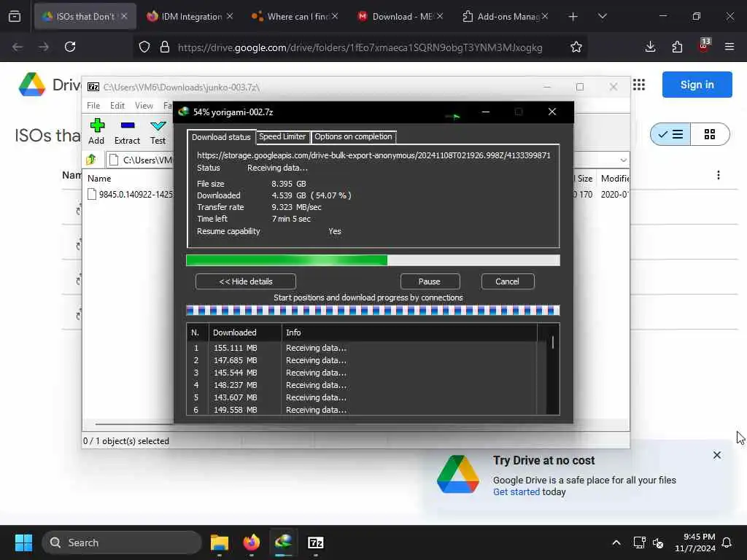This screenshot has width=747, height=560.
Task: Bookmark this page with the star icon
Action: point(576,47)
